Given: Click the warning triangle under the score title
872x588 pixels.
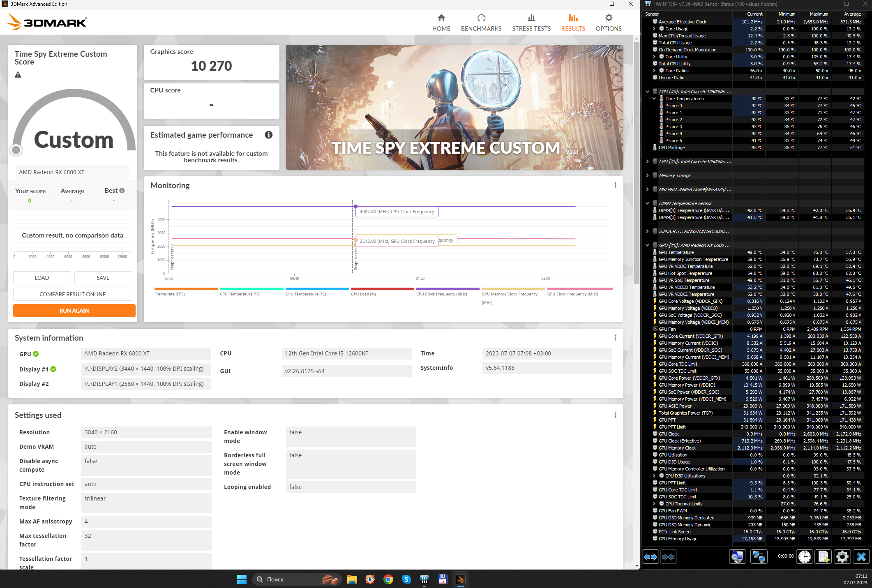Looking at the screenshot, I should pos(18,75).
